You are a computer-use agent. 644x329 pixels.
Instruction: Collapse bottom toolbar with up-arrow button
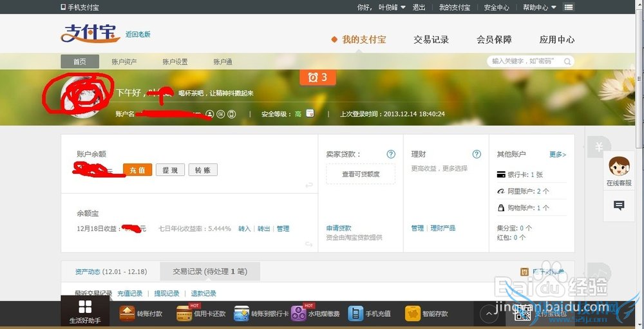pyautogui.click(x=489, y=314)
